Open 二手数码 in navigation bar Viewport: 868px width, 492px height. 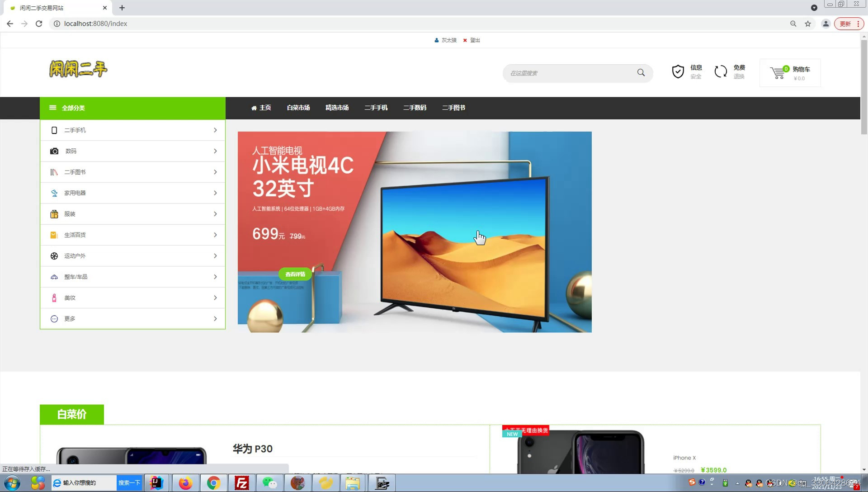click(415, 108)
